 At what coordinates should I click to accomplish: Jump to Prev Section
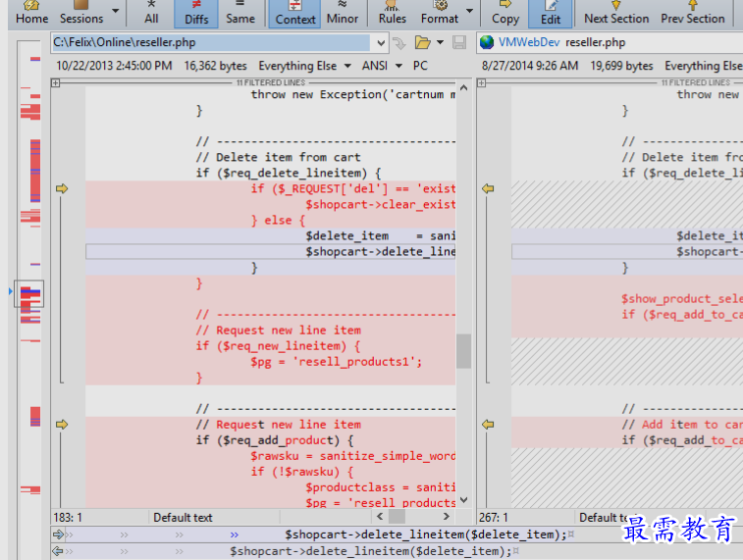click(692, 14)
